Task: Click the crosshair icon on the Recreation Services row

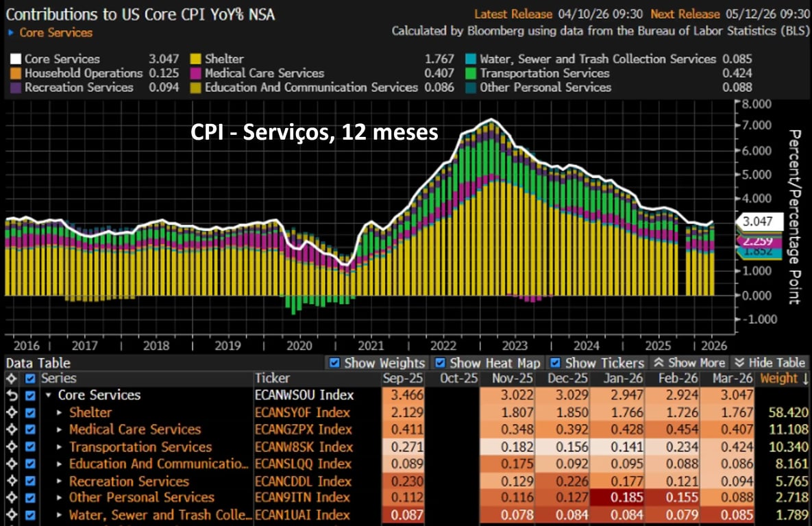Action: click(10, 481)
